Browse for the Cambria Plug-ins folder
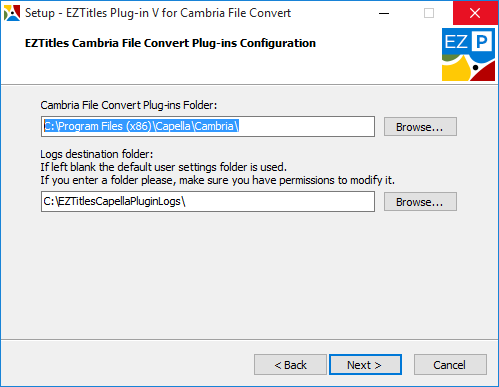The image size is (499, 387). [x=420, y=127]
